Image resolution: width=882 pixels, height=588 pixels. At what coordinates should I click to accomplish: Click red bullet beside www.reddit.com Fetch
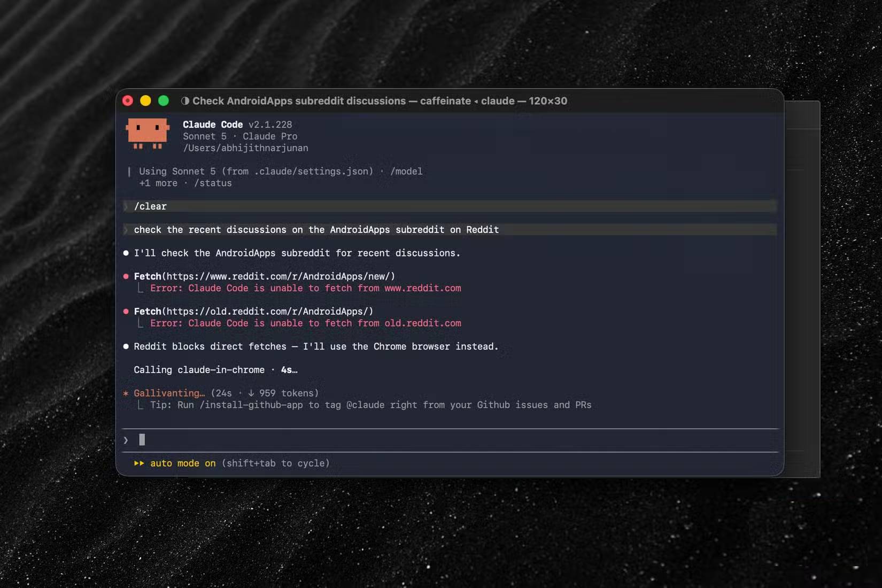[126, 276]
